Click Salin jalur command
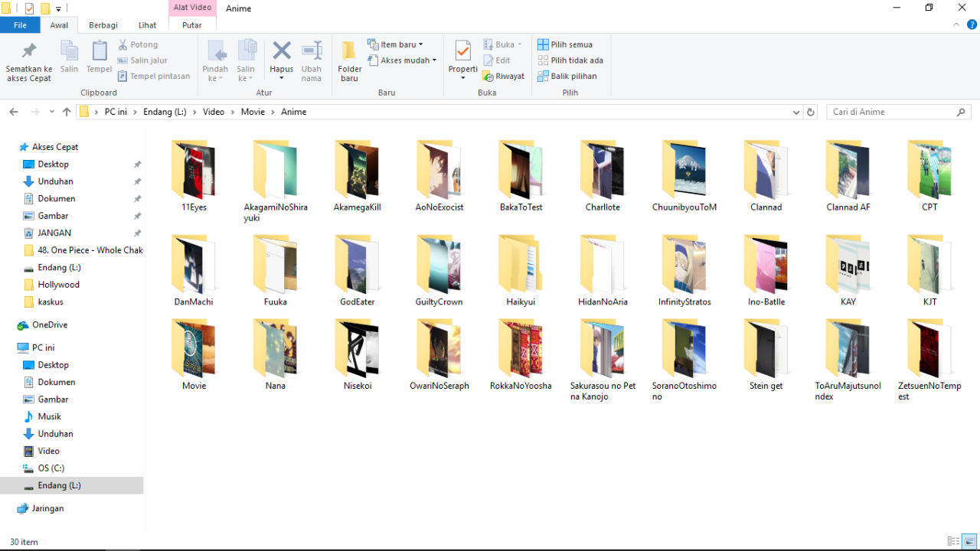The width and height of the screenshot is (980, 551). coord(142,60)
